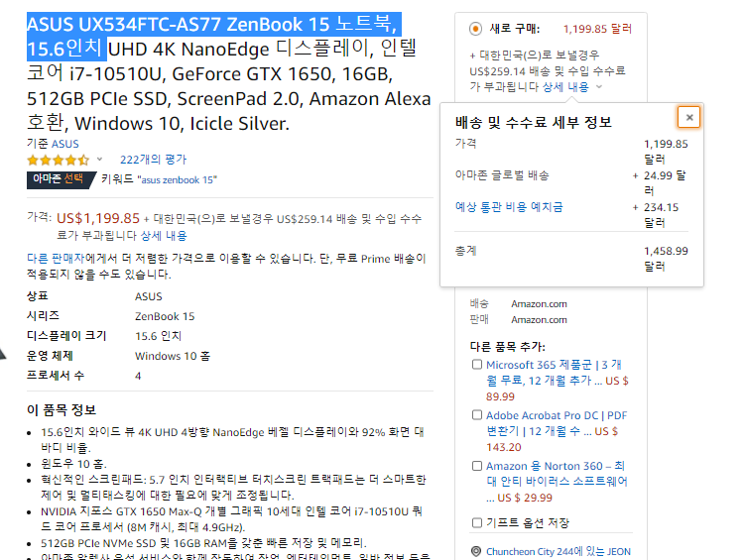Click the 이 품목 정보 heading
Viewport: 745px width, 560px height.
62,410
